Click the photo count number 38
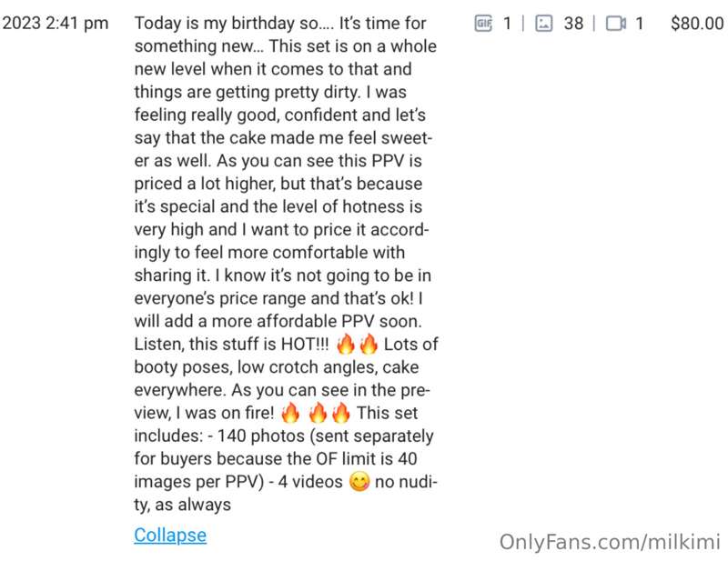Image resolution: width=728 pixels, height=561 pixels. (x=573, y=24)
